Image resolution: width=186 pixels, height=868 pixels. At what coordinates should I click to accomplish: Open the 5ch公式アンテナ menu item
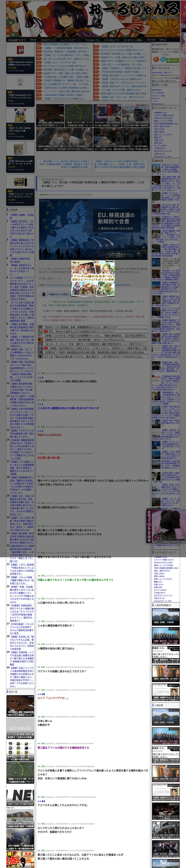17,40
